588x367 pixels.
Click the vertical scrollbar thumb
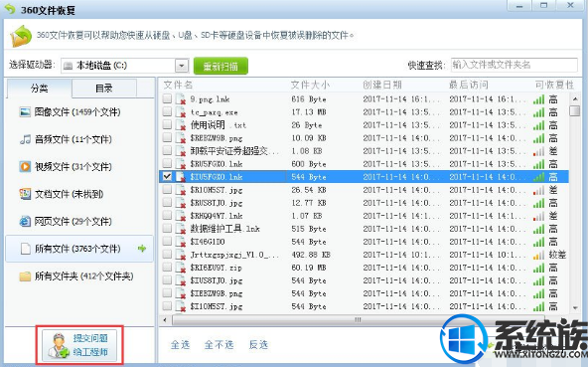[x=574, y=110]
